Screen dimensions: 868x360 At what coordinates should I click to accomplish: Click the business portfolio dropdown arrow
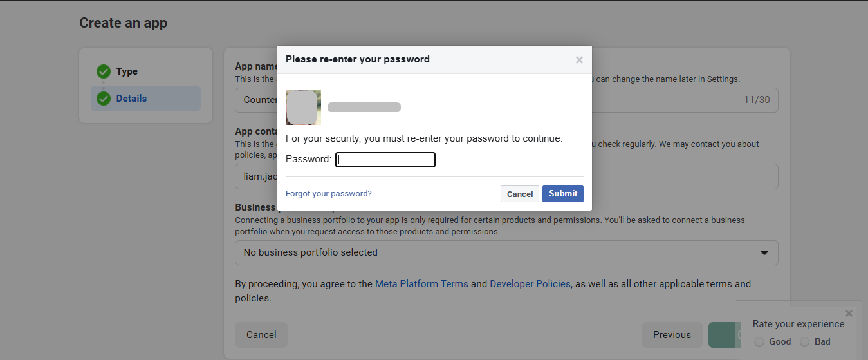(764, 252)
